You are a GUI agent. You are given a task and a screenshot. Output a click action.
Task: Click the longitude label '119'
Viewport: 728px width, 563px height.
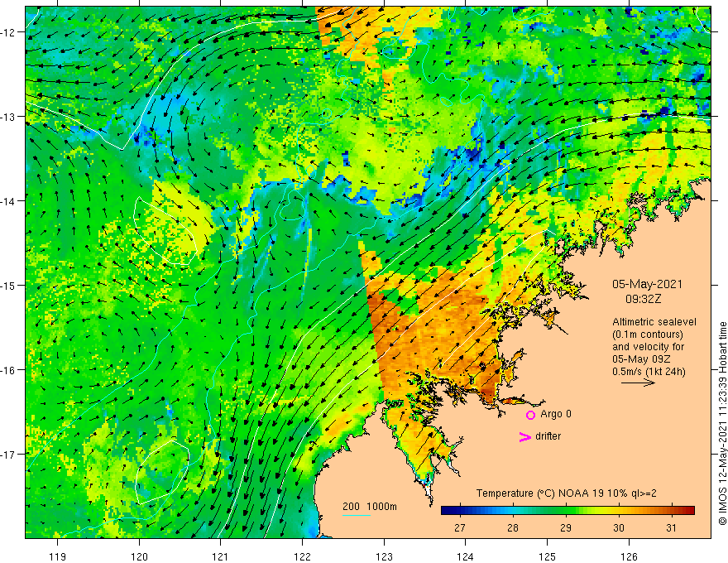[x=58, y=556]
